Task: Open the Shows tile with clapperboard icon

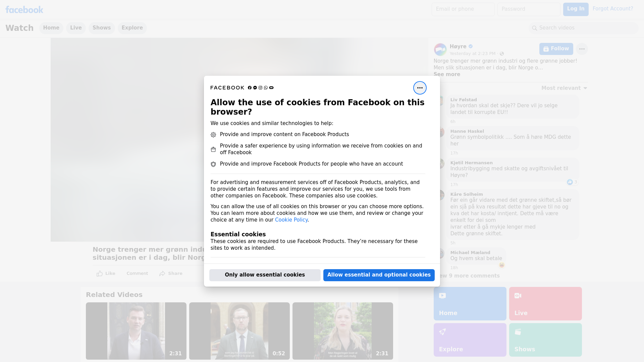Action: coord(545,340)
